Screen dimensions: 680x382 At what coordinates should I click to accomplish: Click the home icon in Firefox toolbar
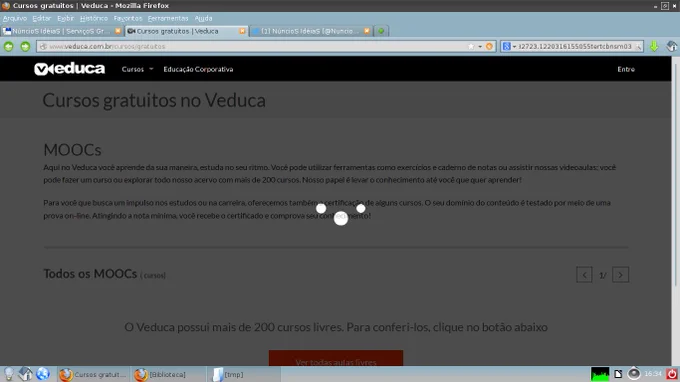672,46
